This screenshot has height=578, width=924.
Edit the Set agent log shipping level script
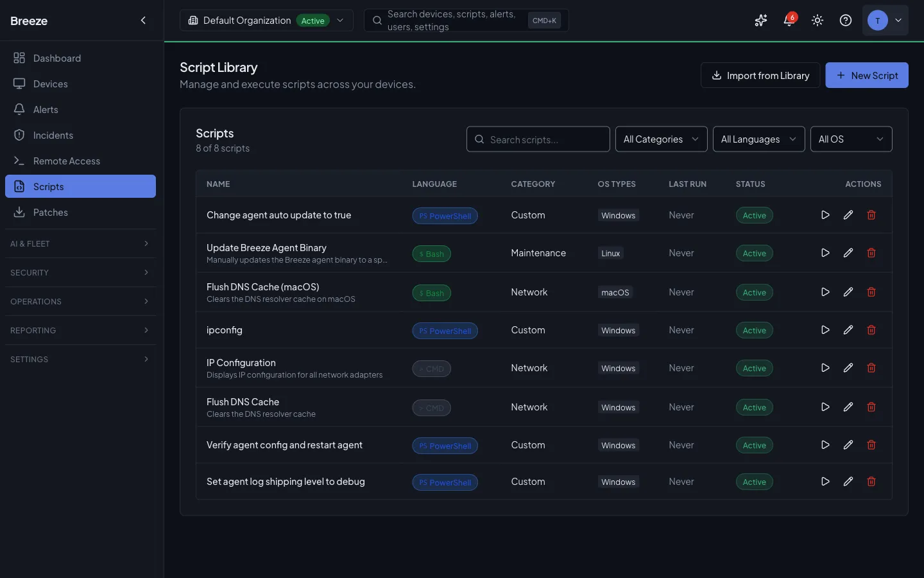tap(848, 481)
